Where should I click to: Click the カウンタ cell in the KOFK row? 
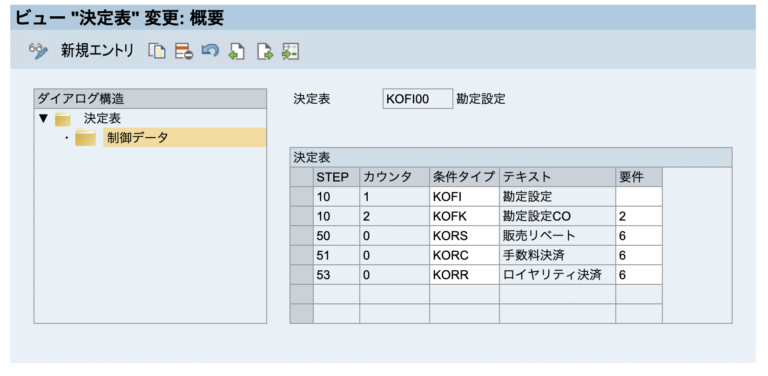[x=394, y=216]
